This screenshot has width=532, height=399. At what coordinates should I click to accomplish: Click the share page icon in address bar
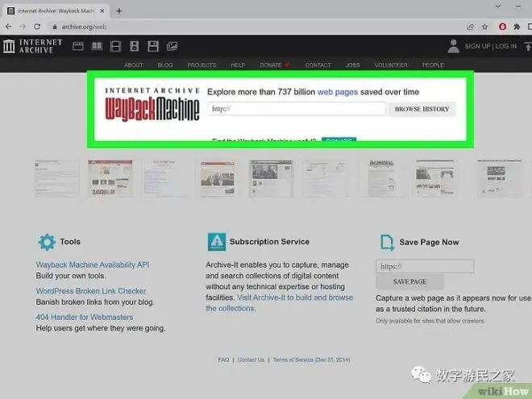470,27
